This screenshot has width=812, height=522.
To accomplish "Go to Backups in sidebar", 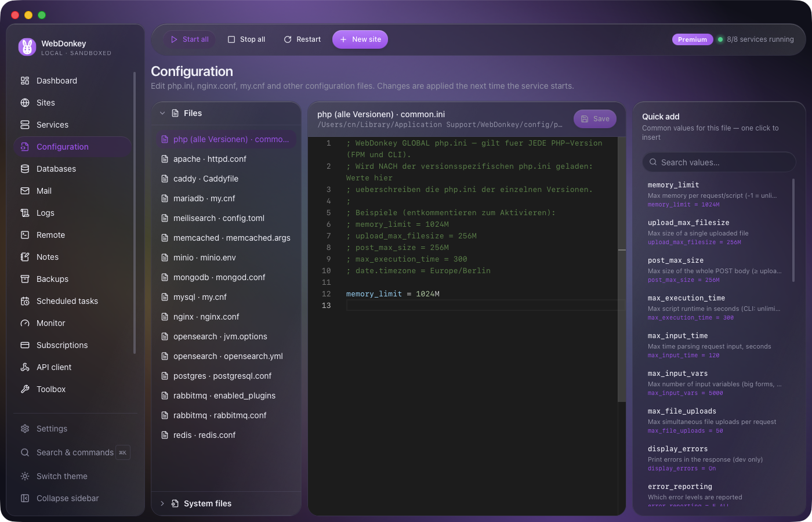I will [x=72, y=279].
